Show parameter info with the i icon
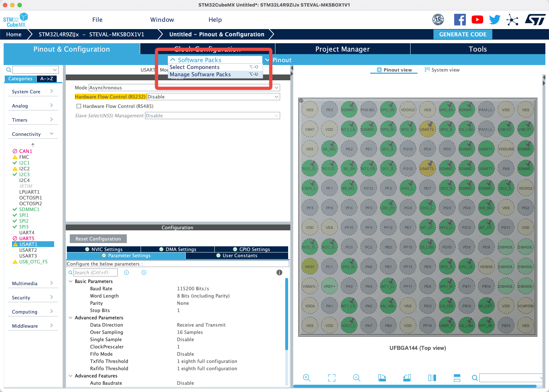Screen dimensions: 549x392 (279, 272)
